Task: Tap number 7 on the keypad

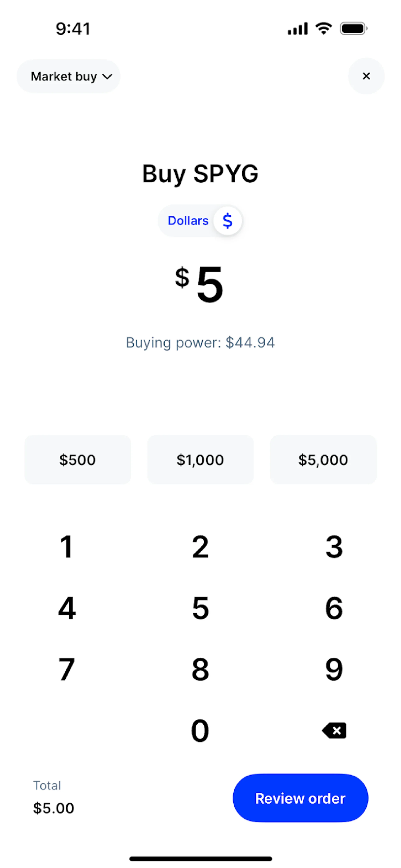Action: pyautogui.click(x=67, y=669)
